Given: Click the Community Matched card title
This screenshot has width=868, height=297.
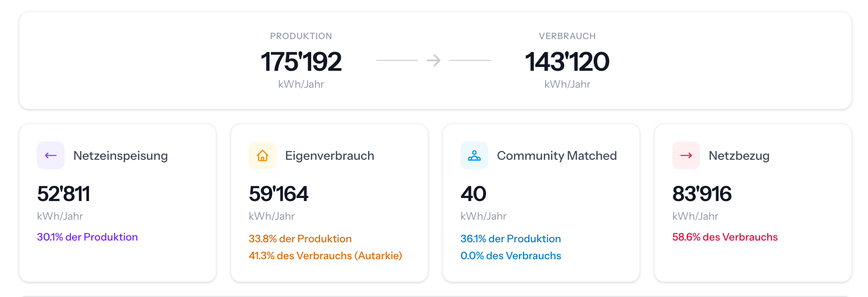Looking at the screenshot, I should 557,155.
